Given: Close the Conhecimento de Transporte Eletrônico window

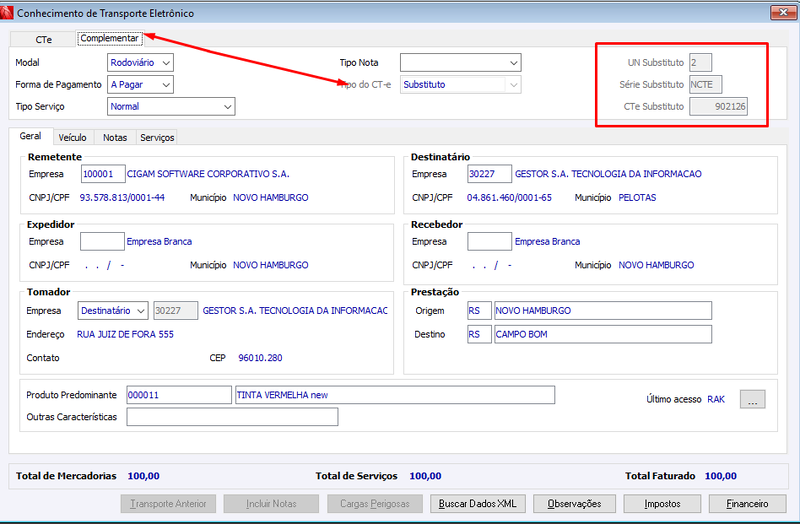Looking at the screenshot, I should pyautogui.click(x=783, y=12).
